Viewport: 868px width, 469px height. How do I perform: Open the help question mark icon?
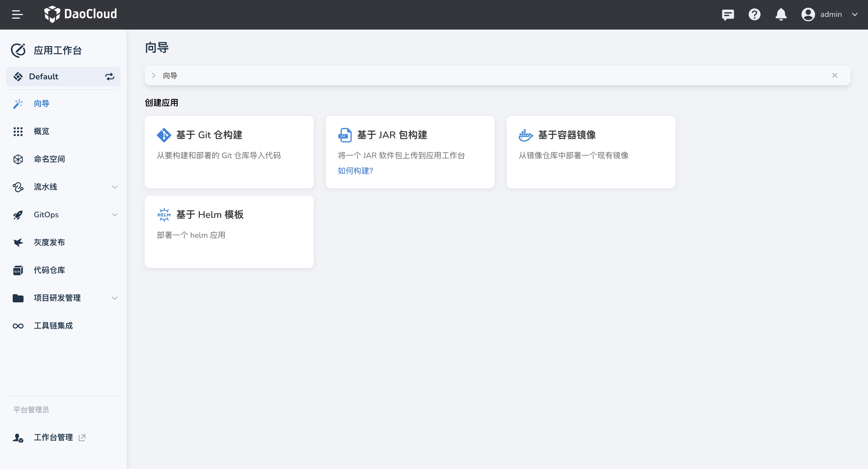754,14
